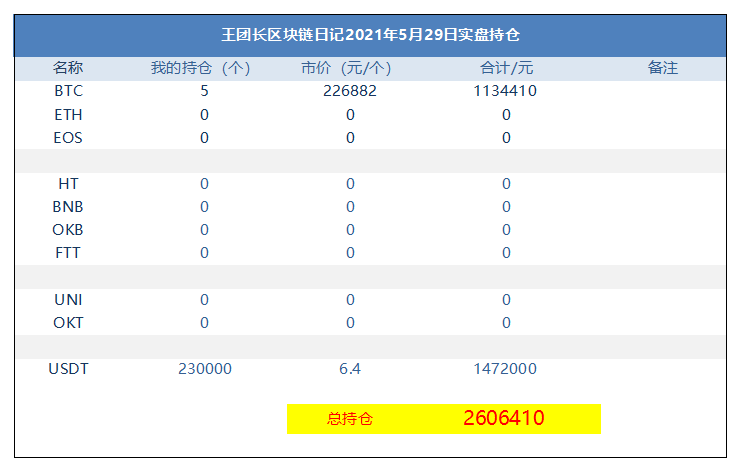
Task: Select the 备注 column header
Action: click(x=662, y=68)
